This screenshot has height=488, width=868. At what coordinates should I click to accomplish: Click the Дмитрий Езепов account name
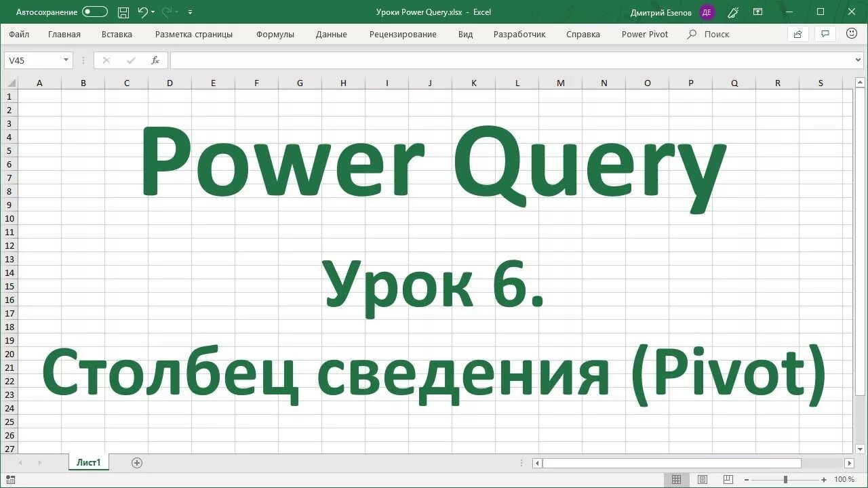(x=661, y=12)
